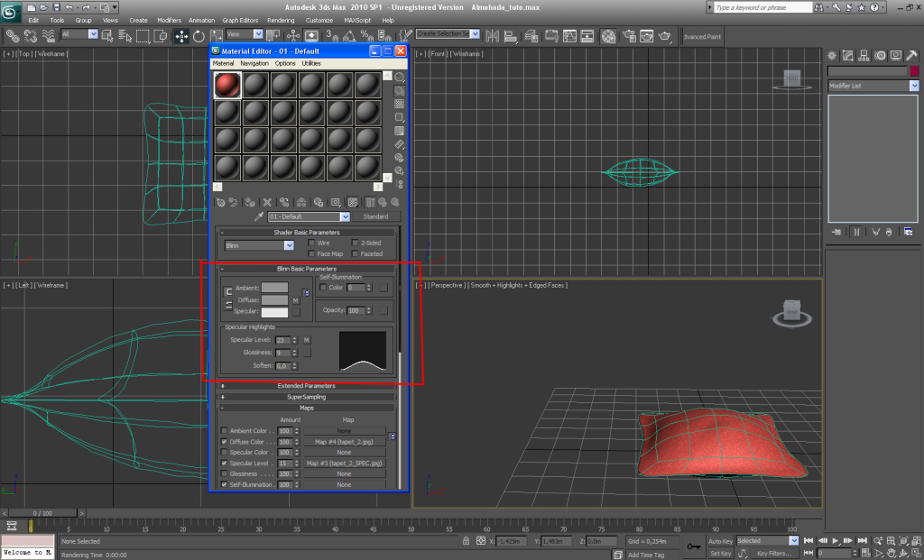Toggle Backlight icon in Material Editor
The height and width of the screenshot is (560, 924).
400,91
